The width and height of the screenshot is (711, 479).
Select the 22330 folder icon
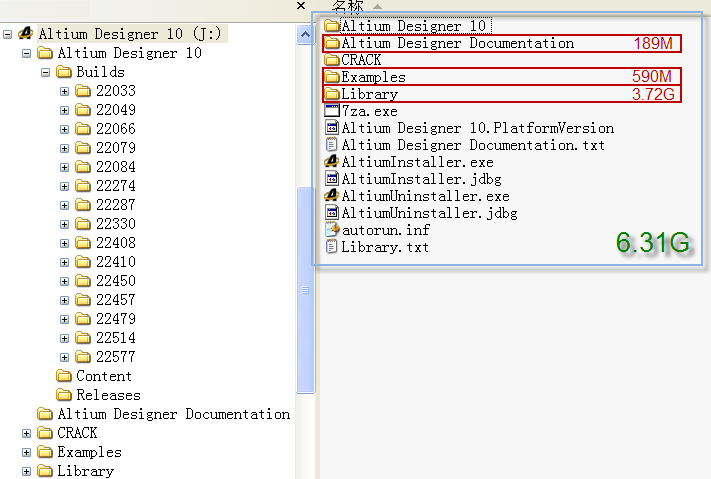point(83,224)
